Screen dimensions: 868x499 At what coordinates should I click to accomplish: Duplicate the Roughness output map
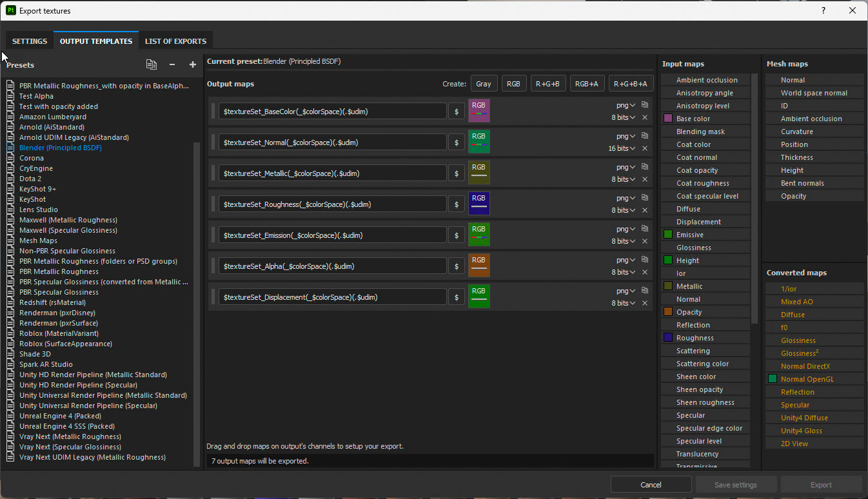coord(644,198)
